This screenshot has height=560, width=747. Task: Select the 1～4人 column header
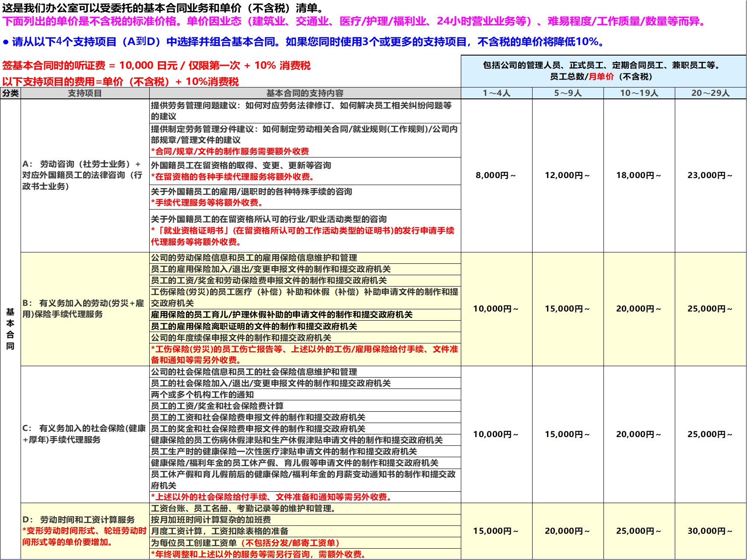pyautogui.click(x=497, y=93)
